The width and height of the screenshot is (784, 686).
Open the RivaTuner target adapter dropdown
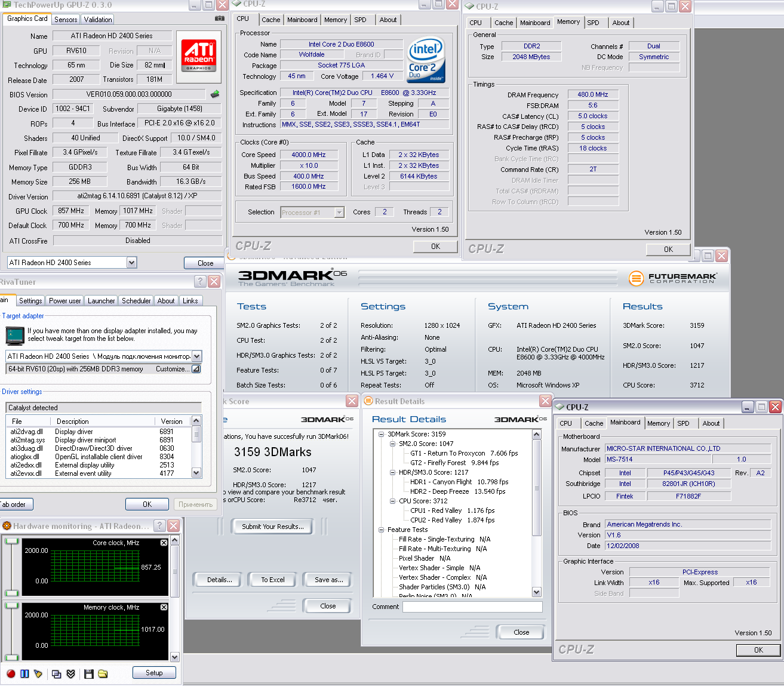pos(196,356)
